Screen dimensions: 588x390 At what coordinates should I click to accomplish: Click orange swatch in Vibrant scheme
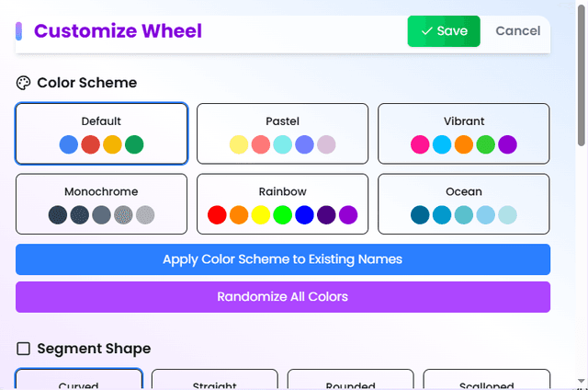(x=464, y=144)
